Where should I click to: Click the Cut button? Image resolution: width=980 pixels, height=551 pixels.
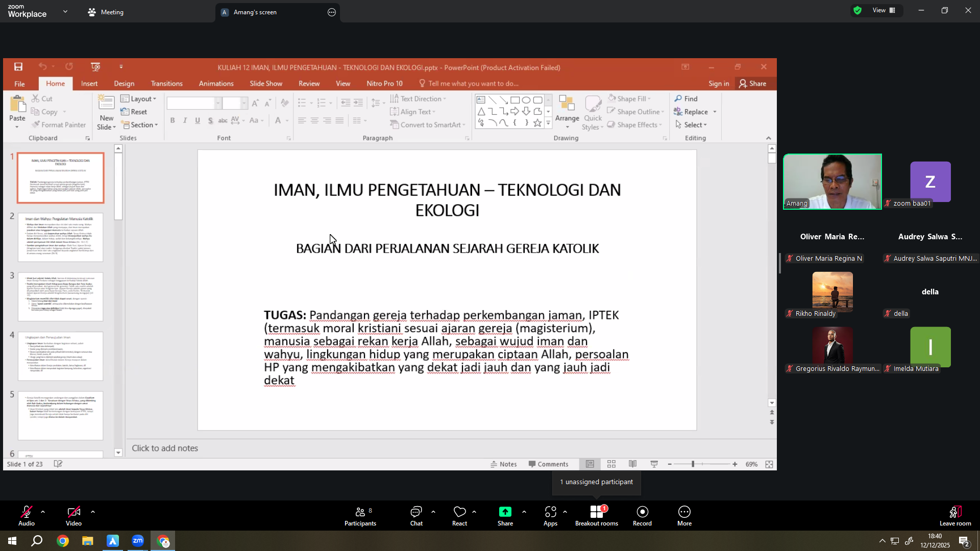click(x=42, y=98)
